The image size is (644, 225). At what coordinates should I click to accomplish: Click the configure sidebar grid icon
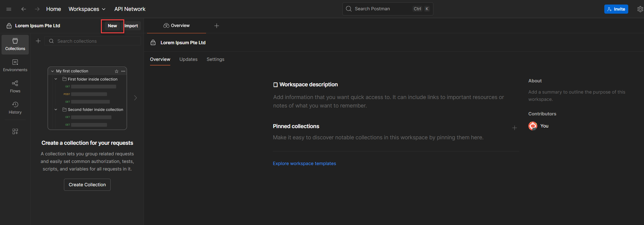[x=15, y=131]
